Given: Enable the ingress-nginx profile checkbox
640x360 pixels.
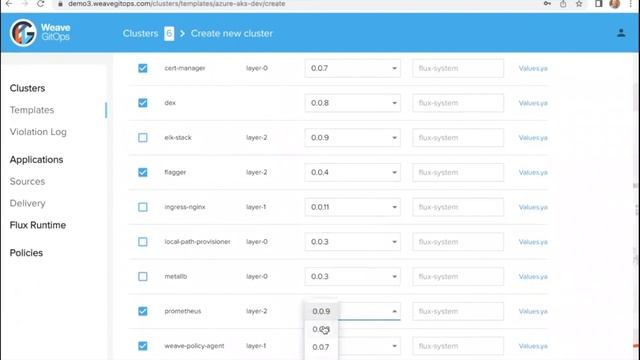Looking at the screenshot, I should click(x=142, y=207).
